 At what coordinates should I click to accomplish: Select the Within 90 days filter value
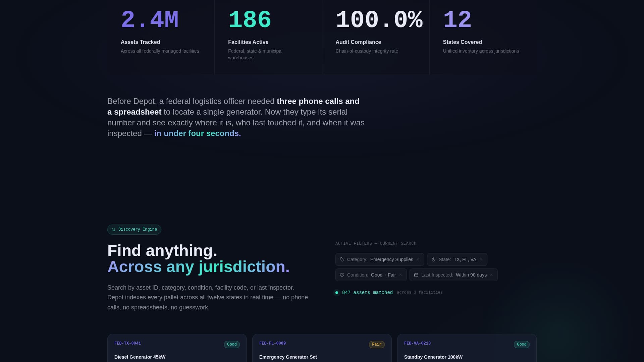point(471,275)
